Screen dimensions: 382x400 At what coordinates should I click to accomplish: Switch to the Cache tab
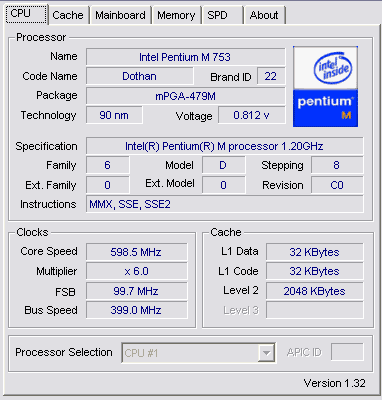point(68,15)
